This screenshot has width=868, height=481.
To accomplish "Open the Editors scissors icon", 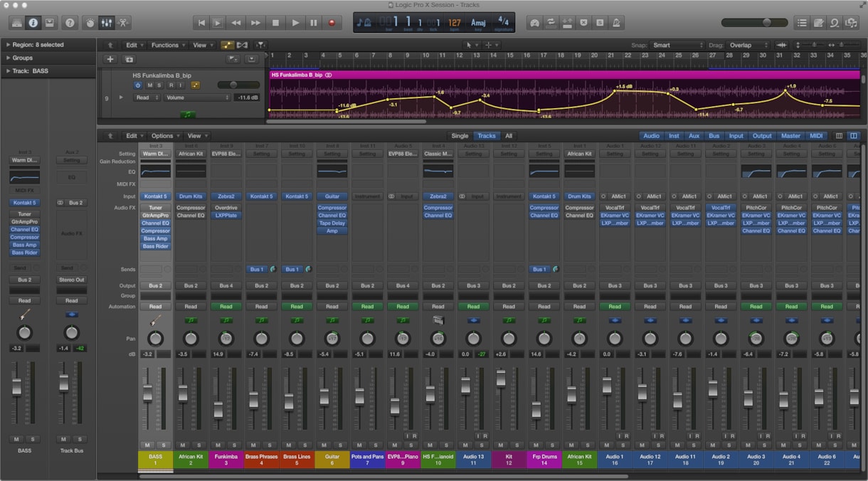I will coord(124,23).
